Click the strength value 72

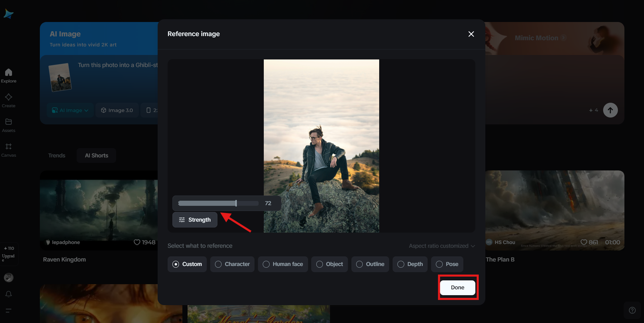[x=268, y=203]
